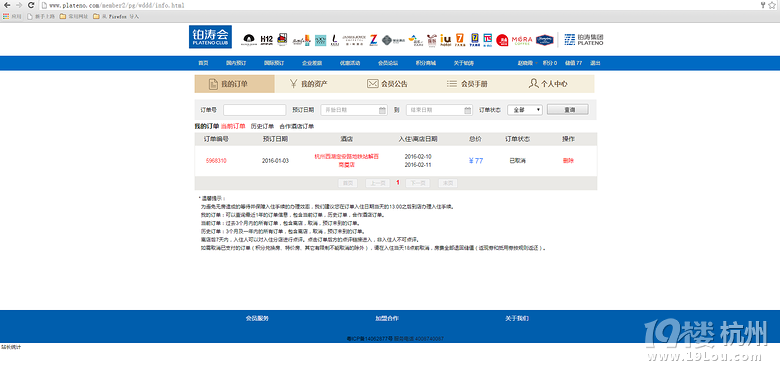Click the browser forward arrow
The image size is (780, 369).
[x=19, y=5]
